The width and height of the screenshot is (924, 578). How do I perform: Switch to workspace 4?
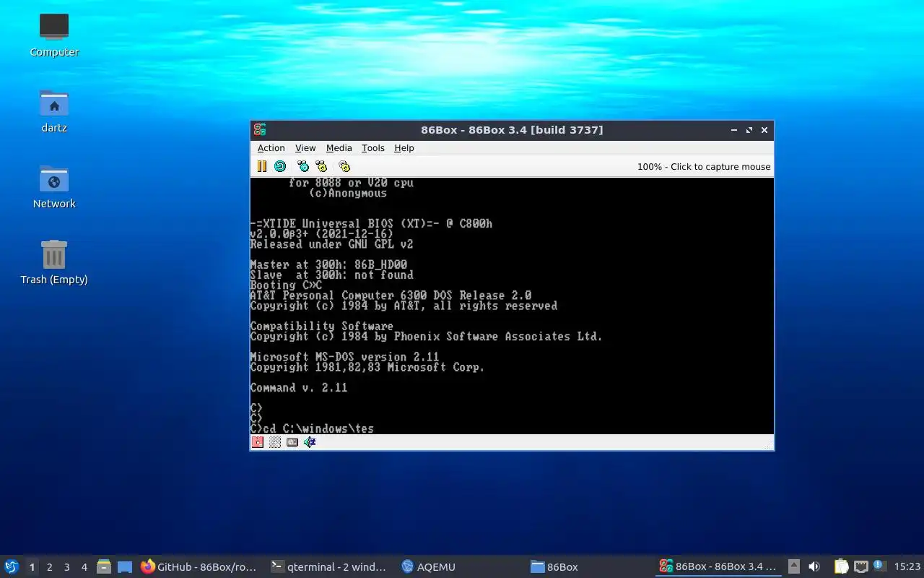point(84,567)
